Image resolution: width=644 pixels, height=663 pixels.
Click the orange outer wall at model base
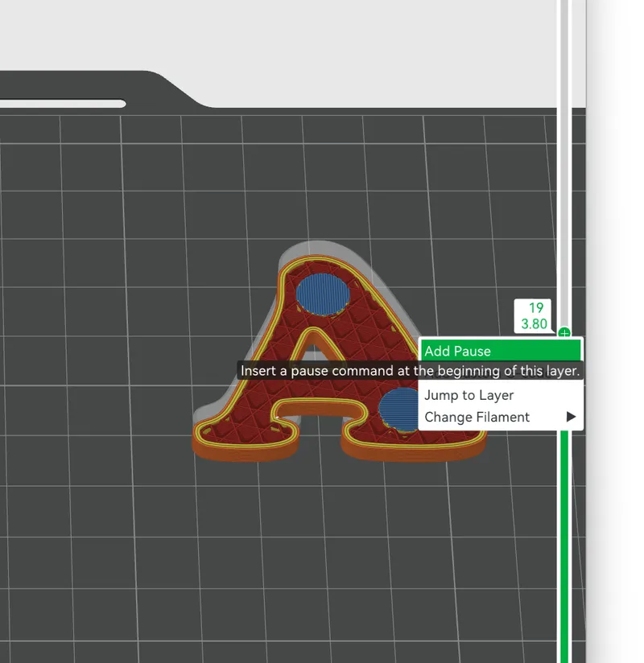(246, 453)
